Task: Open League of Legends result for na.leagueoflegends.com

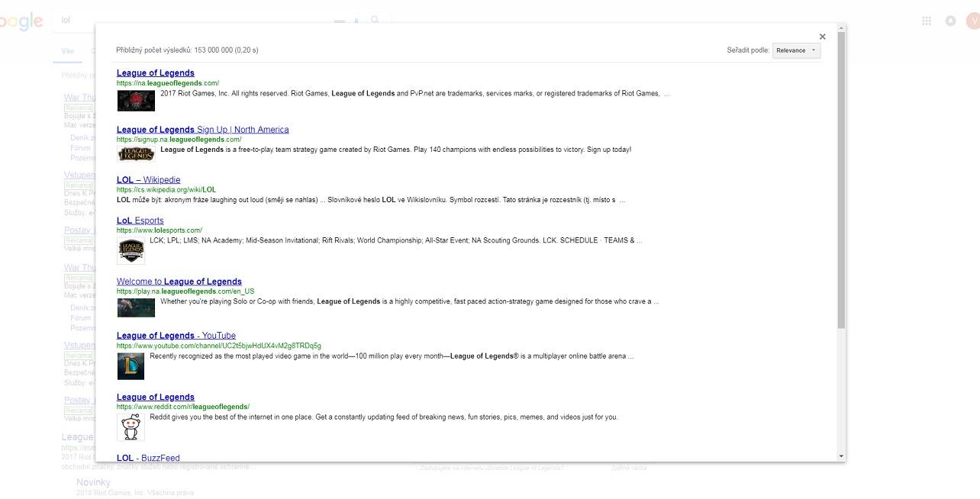Action: pyautogui.click(x=155, y=73)
